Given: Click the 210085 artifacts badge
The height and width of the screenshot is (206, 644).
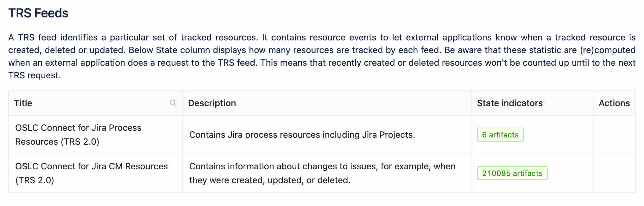Looking at the screenshot, I should 512,173.
